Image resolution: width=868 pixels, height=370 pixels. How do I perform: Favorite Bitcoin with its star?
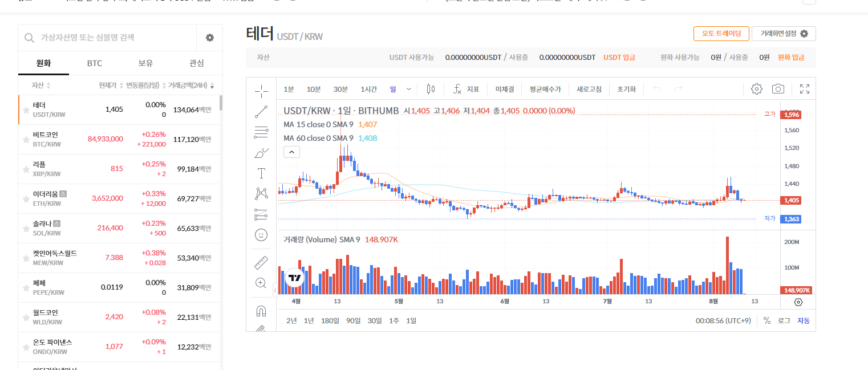[x=26, y=140]
